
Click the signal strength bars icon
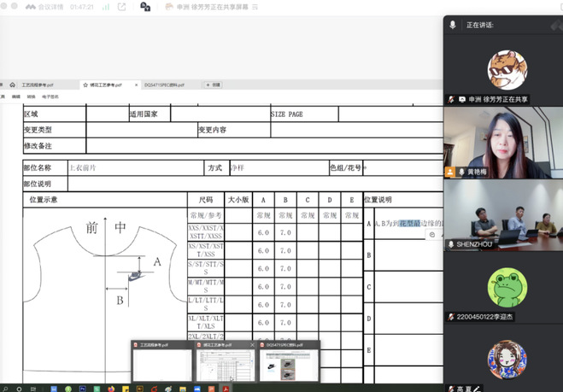(106, 7)
